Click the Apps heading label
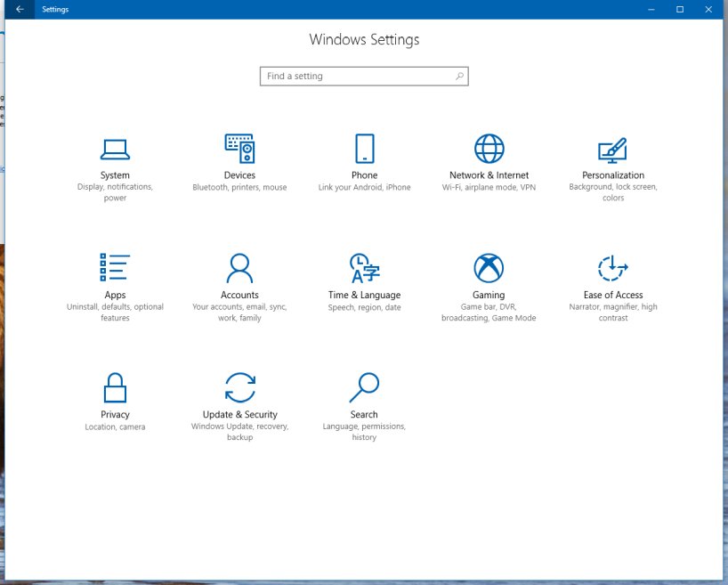Image resolution: width=728 pixels, height=585 pixels. [x=115, y=295]
